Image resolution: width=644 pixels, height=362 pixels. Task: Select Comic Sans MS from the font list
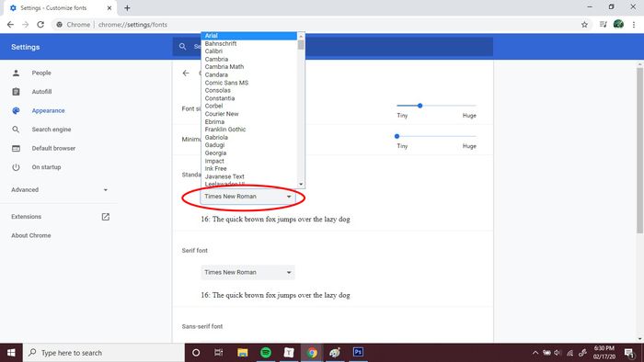tap(226, 83)
